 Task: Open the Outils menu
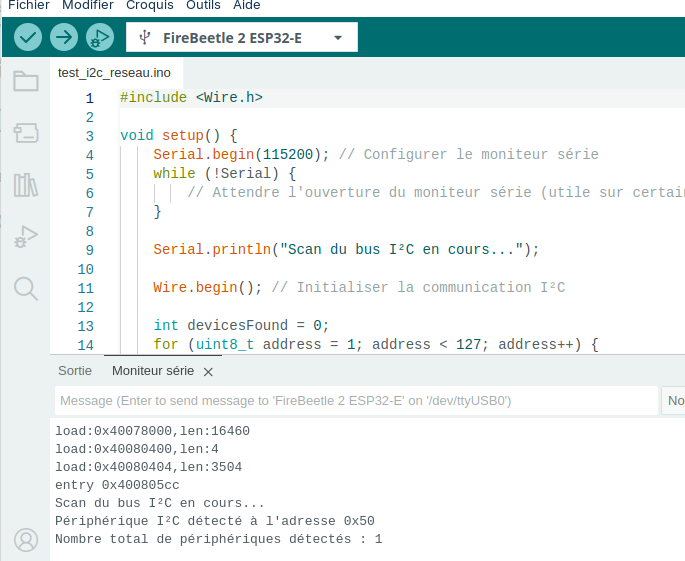pyautogui.click(x=203, y=5)
